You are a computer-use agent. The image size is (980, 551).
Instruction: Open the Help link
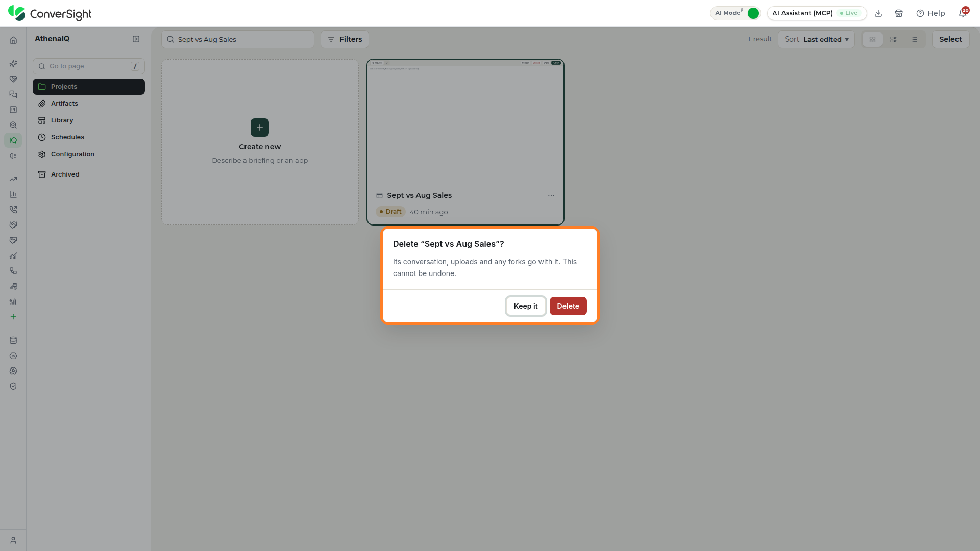pos(930,13)
